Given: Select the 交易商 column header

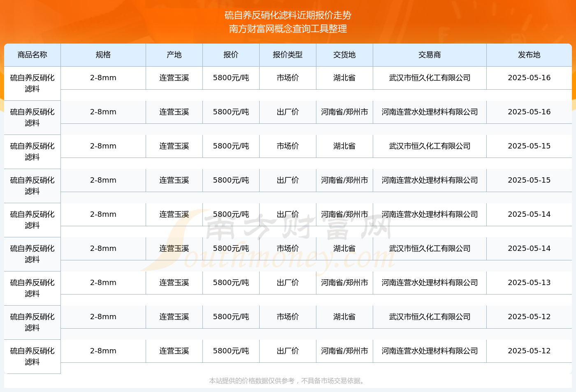Looking at the screenshot, I should pos(430,55).
